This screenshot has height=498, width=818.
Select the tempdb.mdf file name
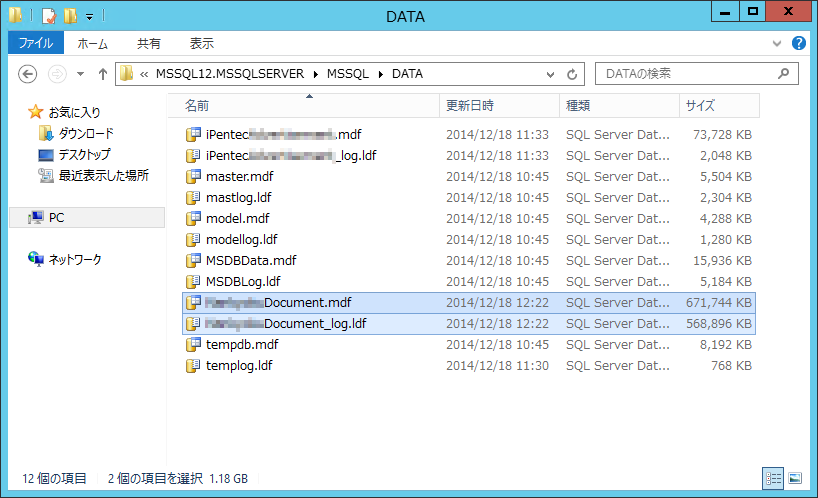(x=242, y=344)
